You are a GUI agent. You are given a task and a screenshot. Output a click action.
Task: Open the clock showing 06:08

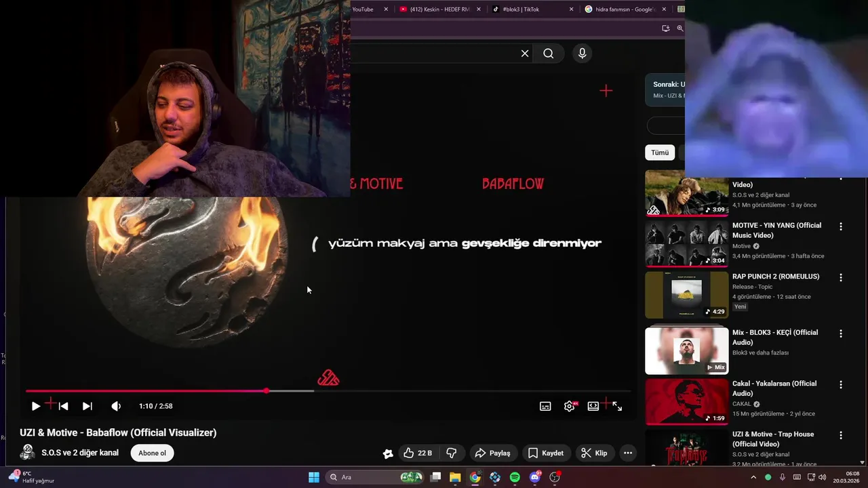[x=847, y=477]
